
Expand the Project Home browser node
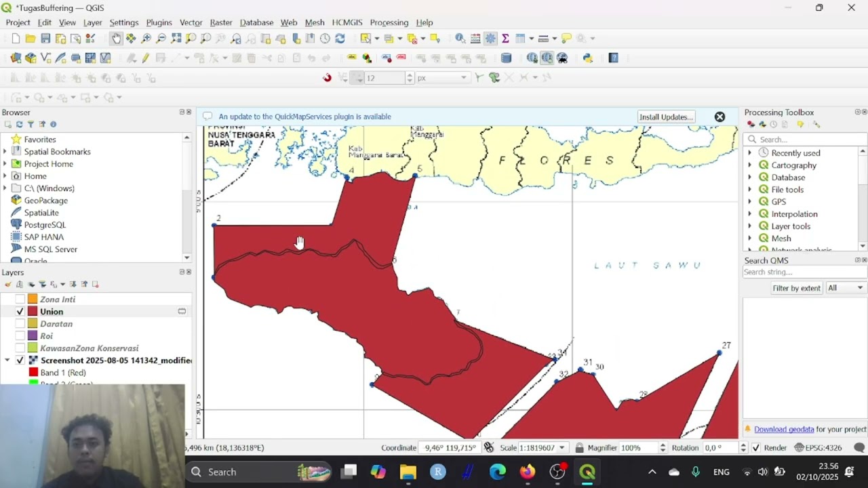point(5,163)
